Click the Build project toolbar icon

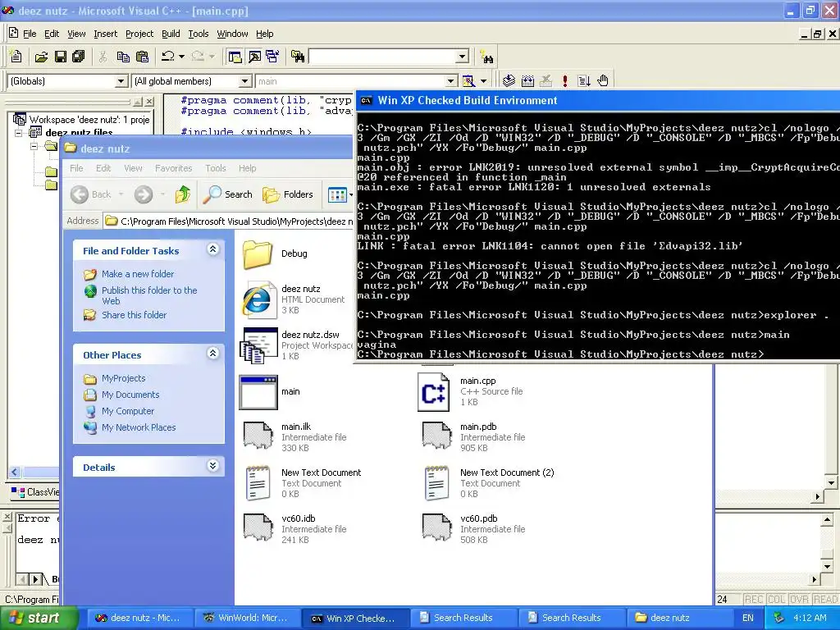(527, 81)
